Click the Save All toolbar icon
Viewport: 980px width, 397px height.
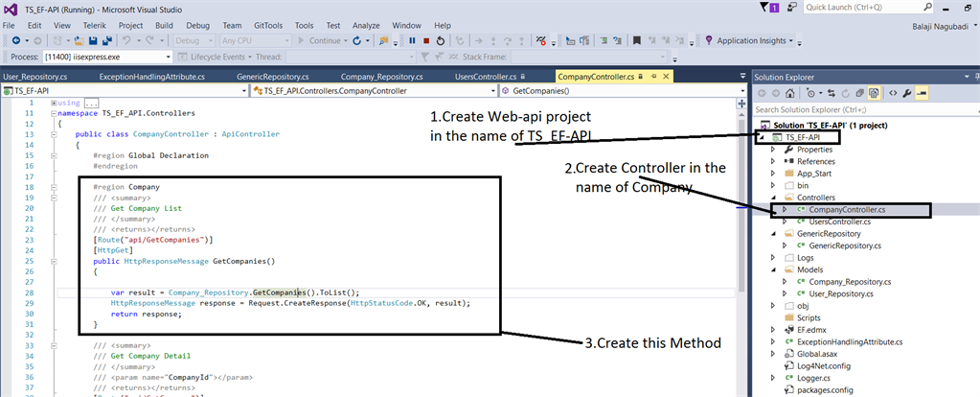106,41
